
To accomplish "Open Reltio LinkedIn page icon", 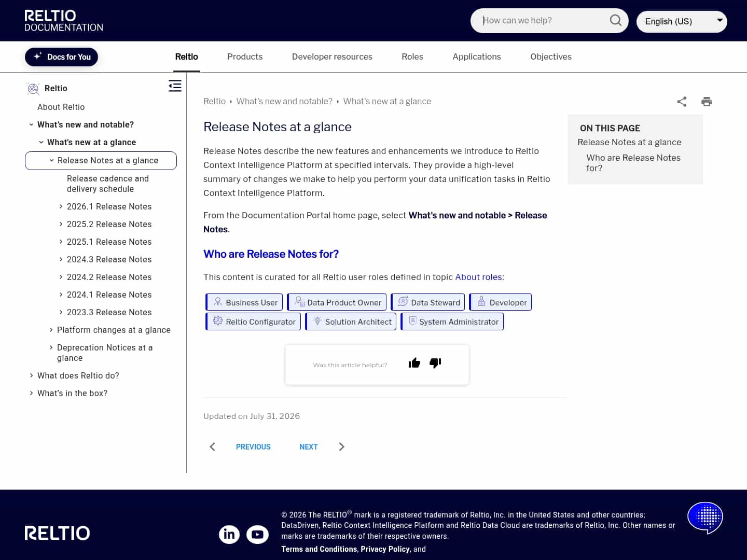I will [x=229, y=534].
